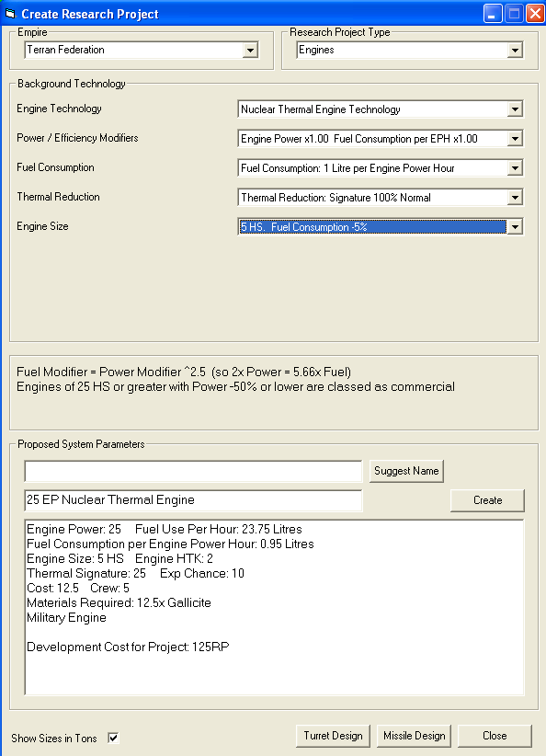Close the window with the red X
546x756 pixels.
[x=535, y=13]
